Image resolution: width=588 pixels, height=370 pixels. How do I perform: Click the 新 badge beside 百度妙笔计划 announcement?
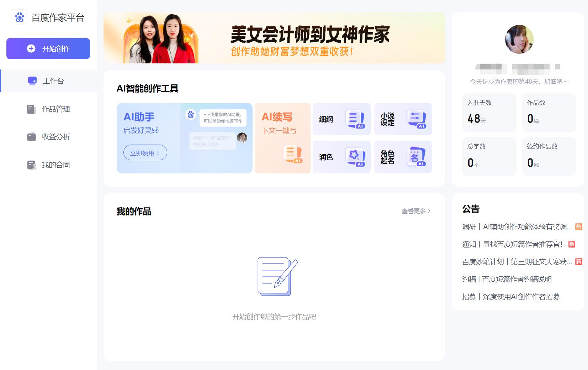[579, 261]
